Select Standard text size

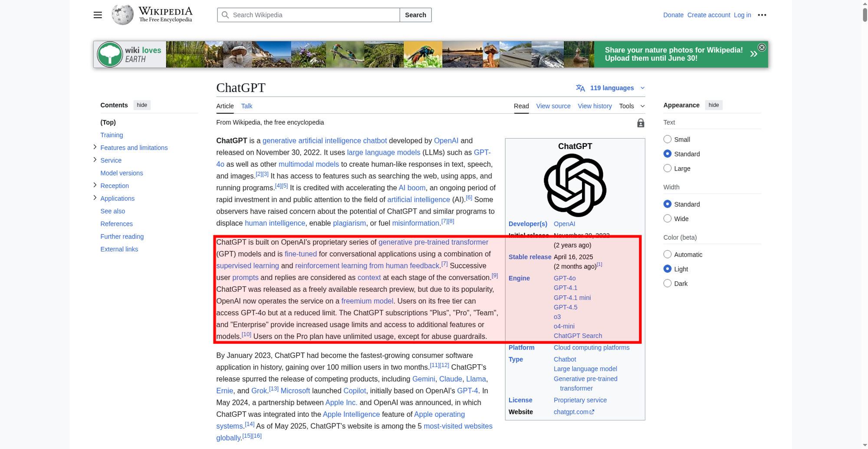[x=667, y=154]
